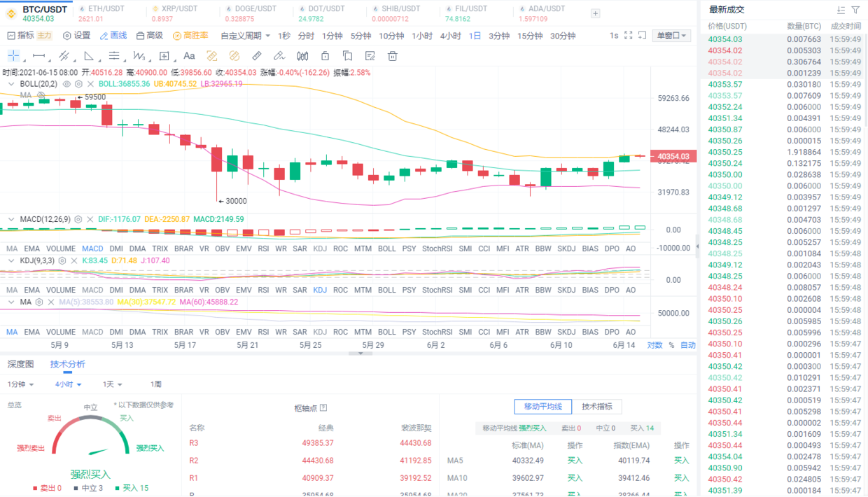Image resolution: width=868 pixels, height=497 pixels.
Task: Toggle logarithmic scale 对数
Action: coord(654,345)
